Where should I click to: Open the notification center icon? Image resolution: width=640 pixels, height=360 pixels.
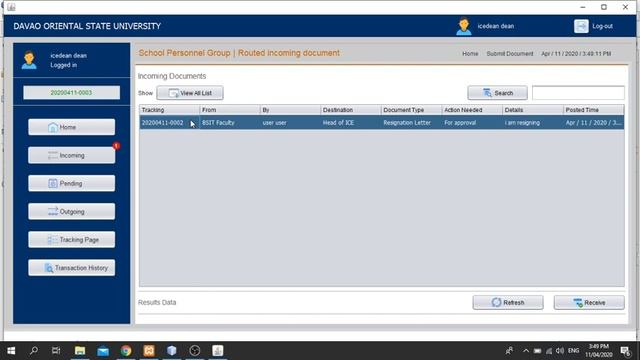point(626,351)
